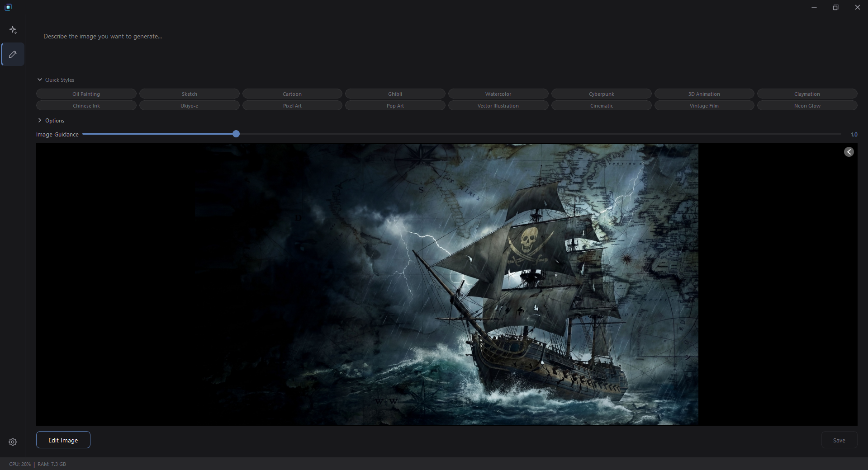Image resolution: width=868 pixels, height=470 pixels.
Task: Minimize the application window
Action: (814, 7)
